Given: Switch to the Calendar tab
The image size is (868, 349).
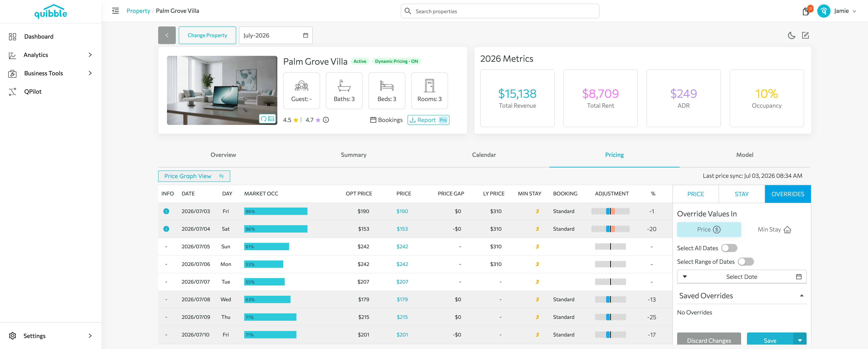Looking at the screenshot, I should [x=484, y=155].
